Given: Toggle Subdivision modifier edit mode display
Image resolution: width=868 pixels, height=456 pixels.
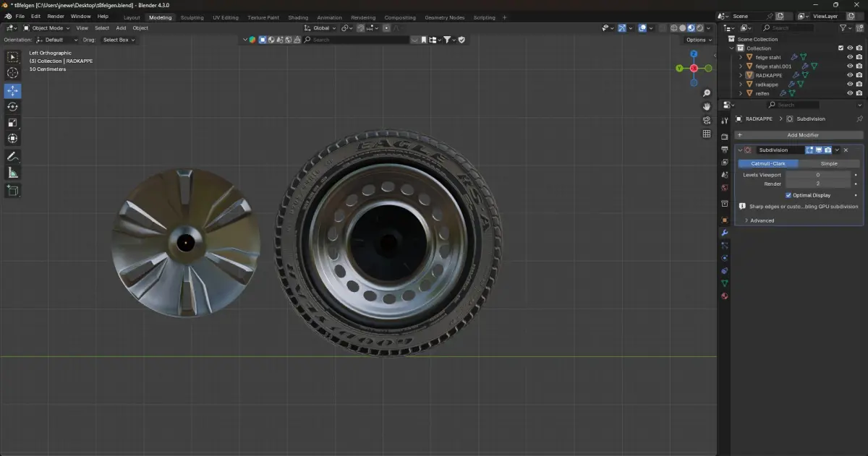Looking at the screenshot, I should (810, 150).
